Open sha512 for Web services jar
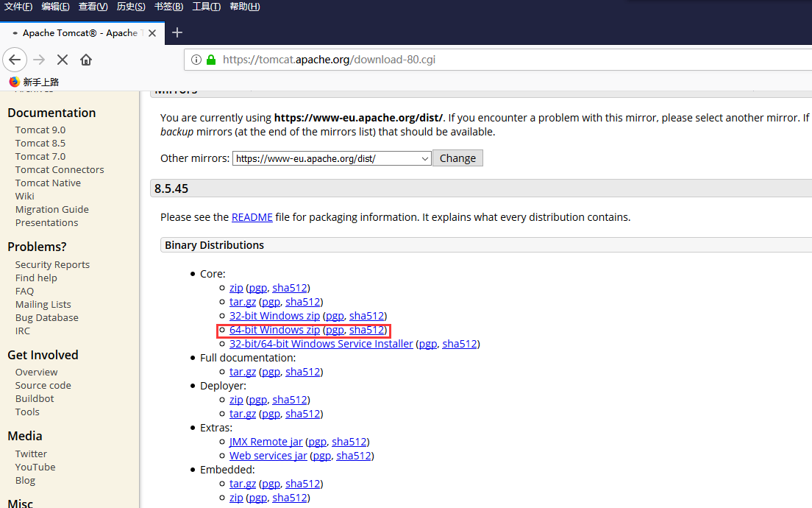 pos(354,456)
